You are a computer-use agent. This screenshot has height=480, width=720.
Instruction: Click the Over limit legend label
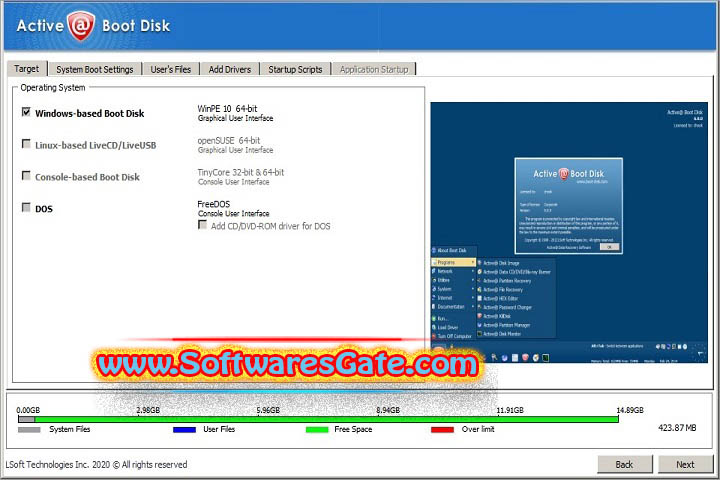pyautogui.click(x=478, y=429)
